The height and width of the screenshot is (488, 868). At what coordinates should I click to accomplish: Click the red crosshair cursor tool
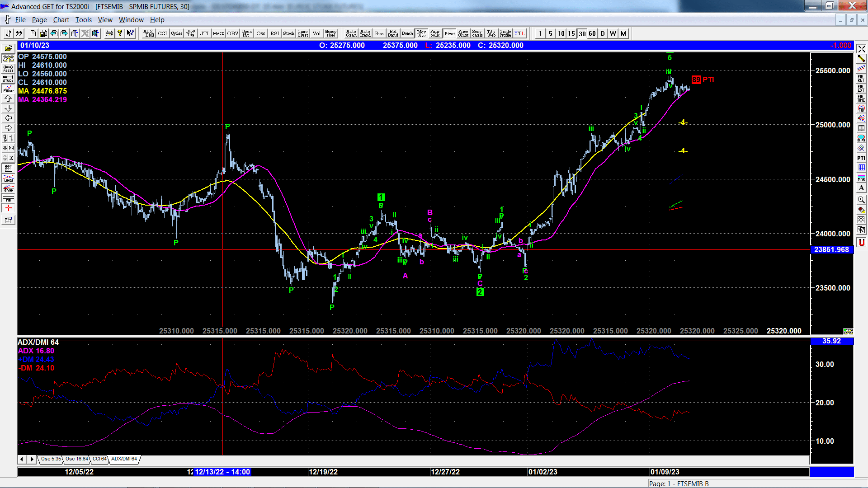coord(8,208)
